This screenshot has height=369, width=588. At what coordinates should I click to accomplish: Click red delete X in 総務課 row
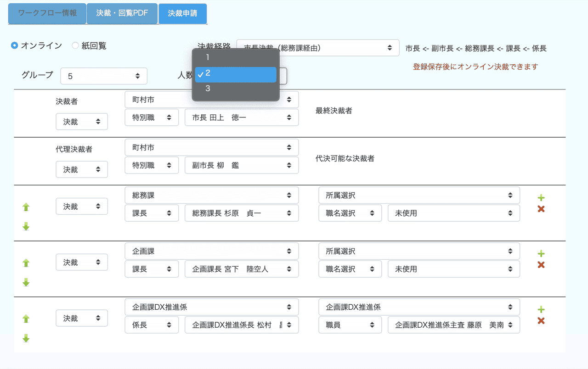point(541,209)
